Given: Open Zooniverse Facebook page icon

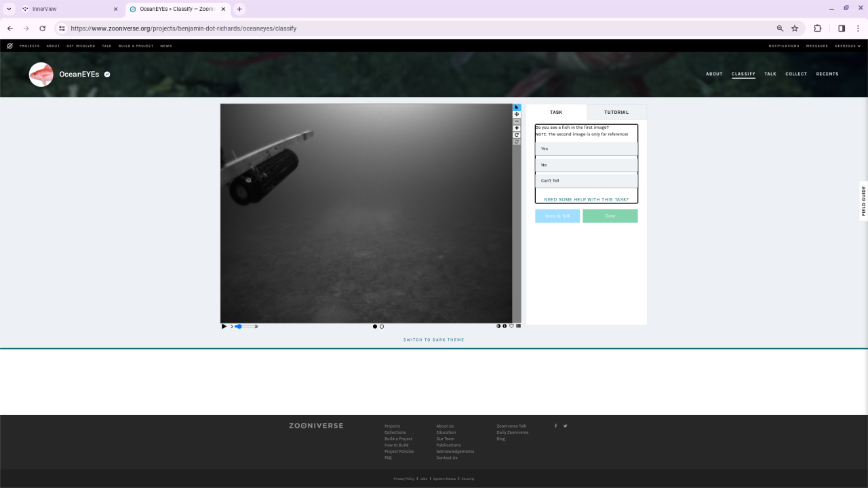Looking at the screenshot, I should (x=556, y=426).
